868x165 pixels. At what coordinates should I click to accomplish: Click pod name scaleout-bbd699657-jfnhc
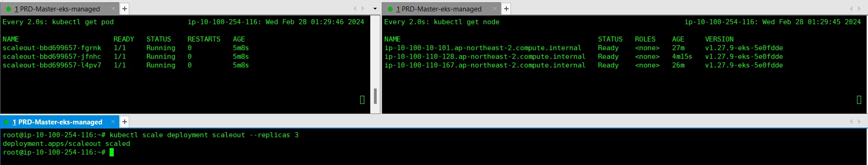(x=52, y=57)
